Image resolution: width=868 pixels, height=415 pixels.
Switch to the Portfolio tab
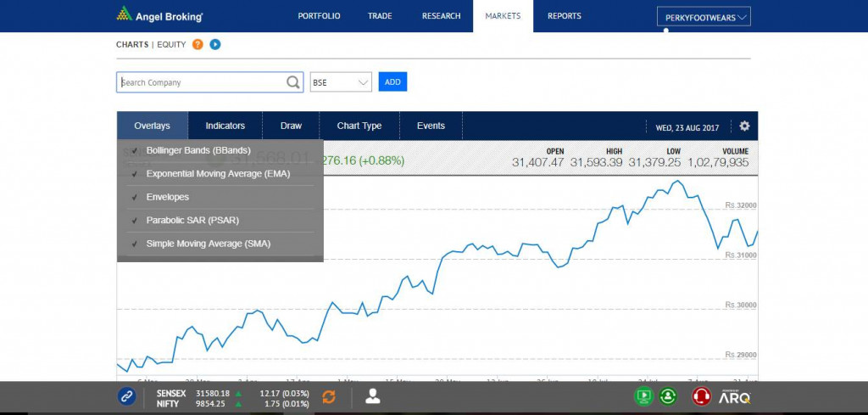(321, 16)
